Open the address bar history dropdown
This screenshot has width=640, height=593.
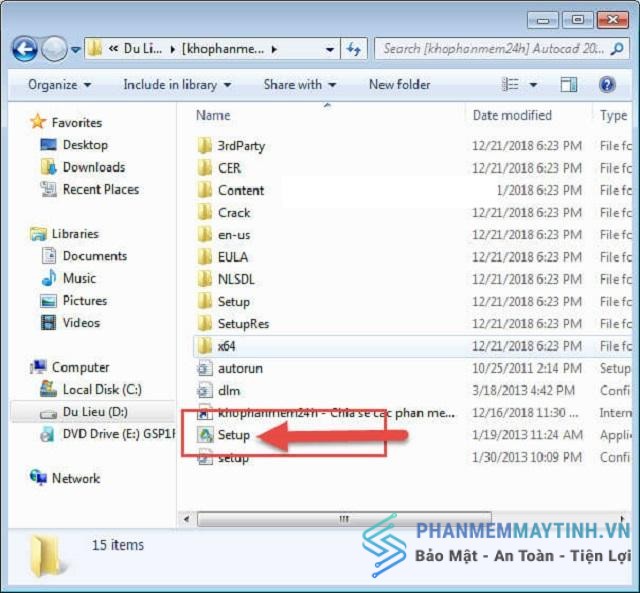pyautogui.click(x=329, y=49)
